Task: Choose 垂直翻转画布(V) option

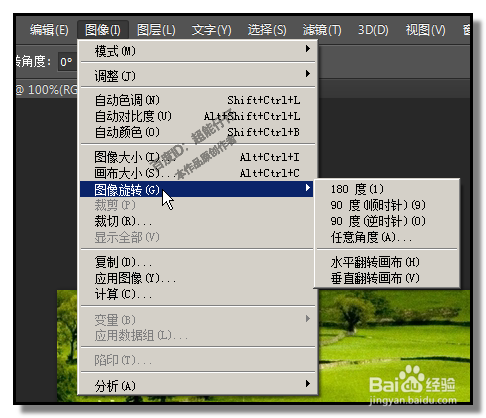Action: [387, 278]
